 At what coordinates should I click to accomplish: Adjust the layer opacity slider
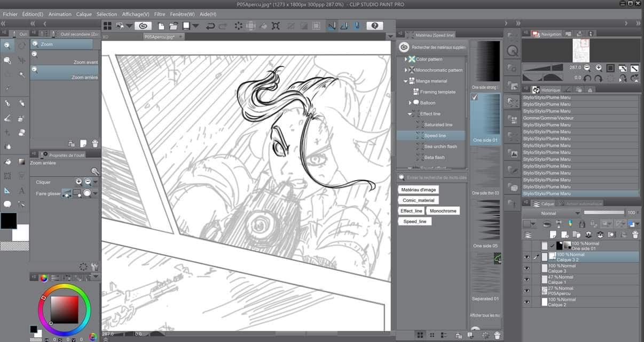(x=604, y=213)
